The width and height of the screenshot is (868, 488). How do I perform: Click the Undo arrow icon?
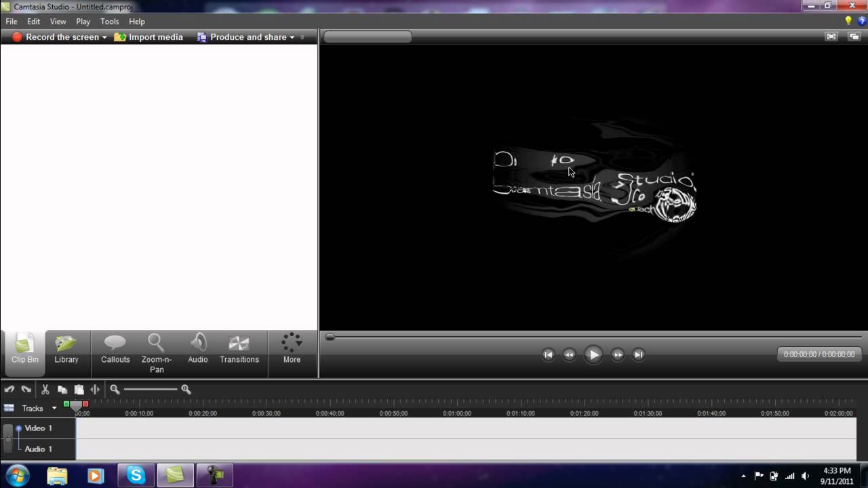9,389
